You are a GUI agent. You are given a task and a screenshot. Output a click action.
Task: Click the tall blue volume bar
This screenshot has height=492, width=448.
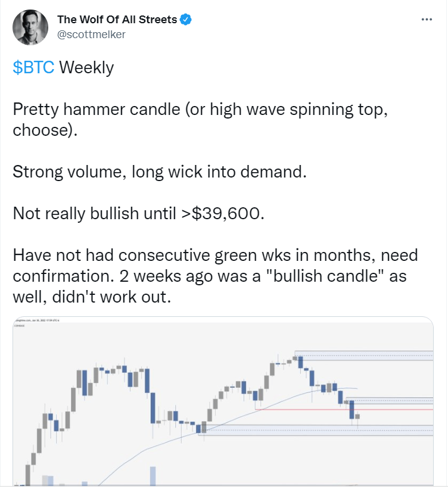[x=153, y=476]
